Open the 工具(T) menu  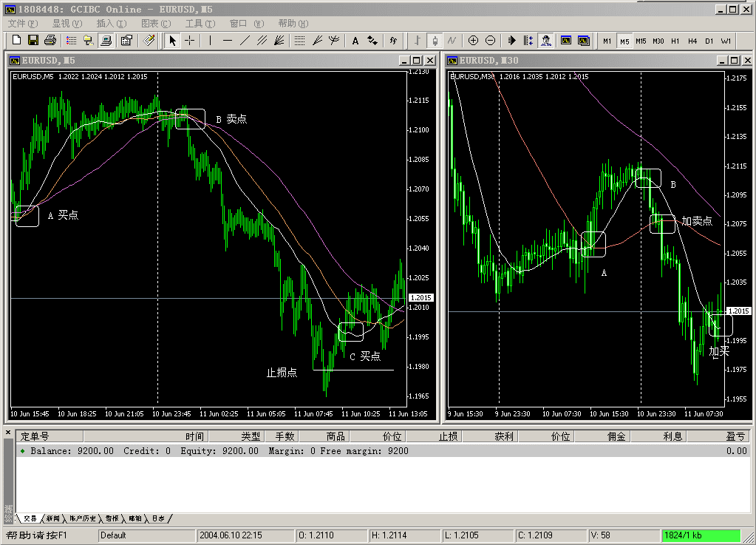point(200,23)
